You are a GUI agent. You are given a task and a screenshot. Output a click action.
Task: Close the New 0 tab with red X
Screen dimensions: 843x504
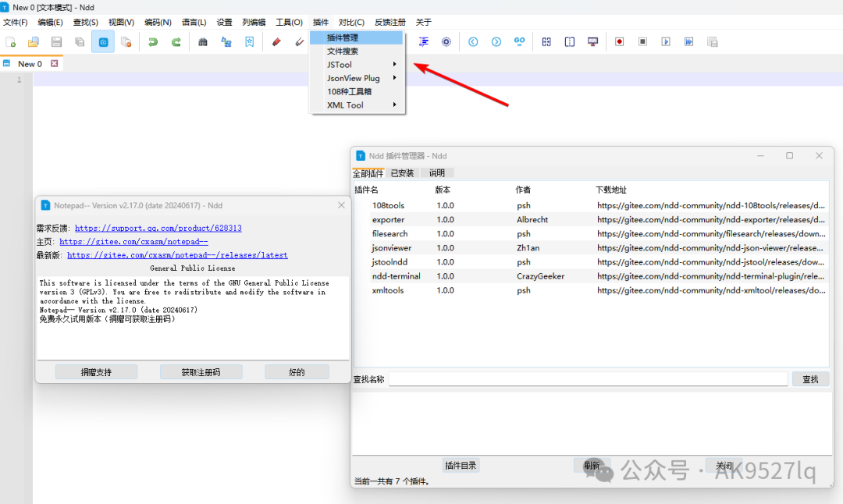(x=55, y=63)
